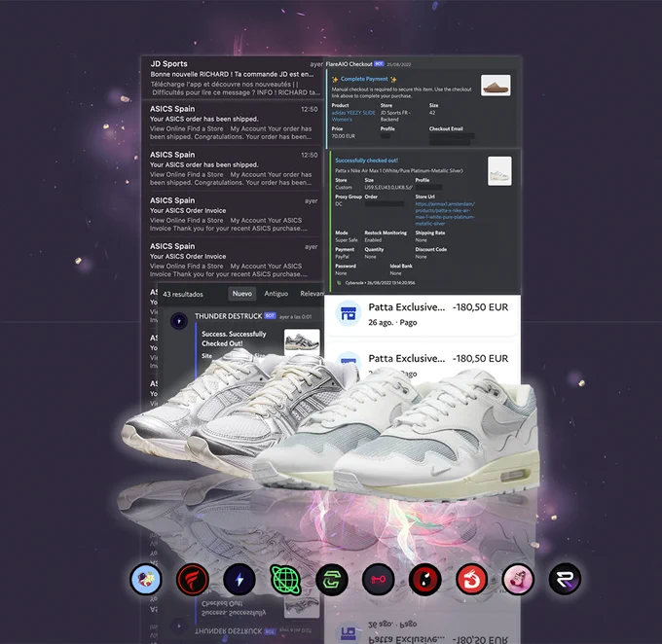The height and width of the screenshot is (644, 662).
Task: Click the Proxy Group DC value
Action: tap(339, 204)
